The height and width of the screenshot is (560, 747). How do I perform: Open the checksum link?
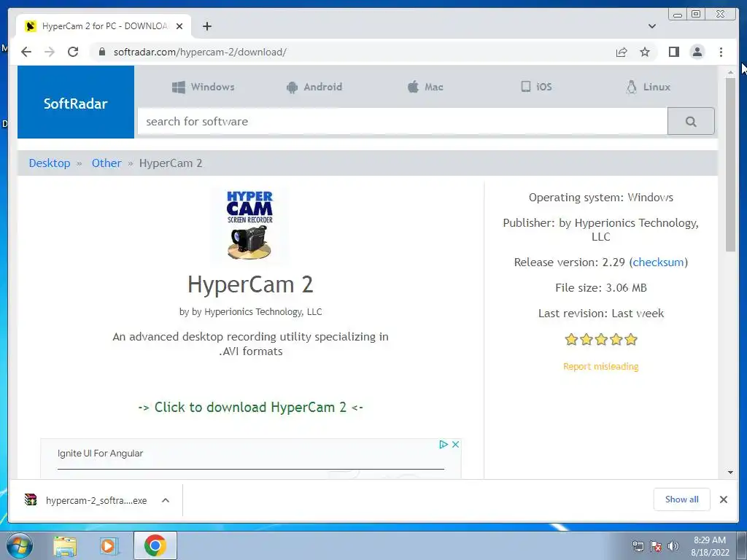coord(658,262)
